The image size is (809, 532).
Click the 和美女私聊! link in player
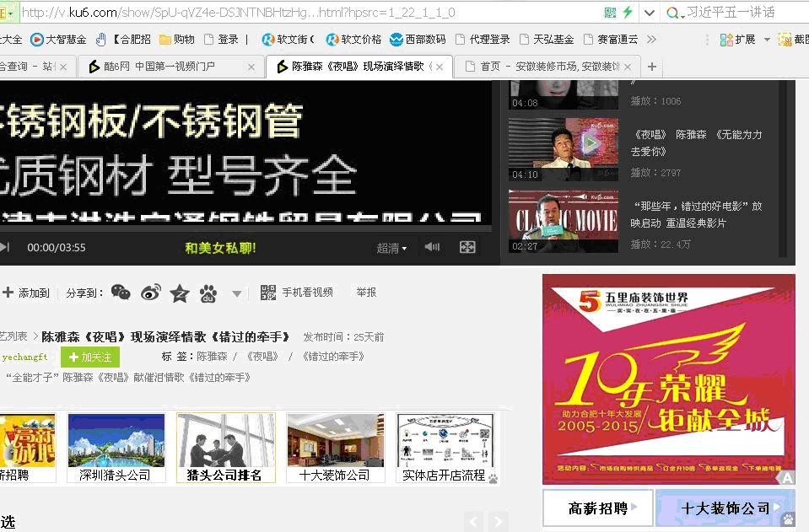221,248
